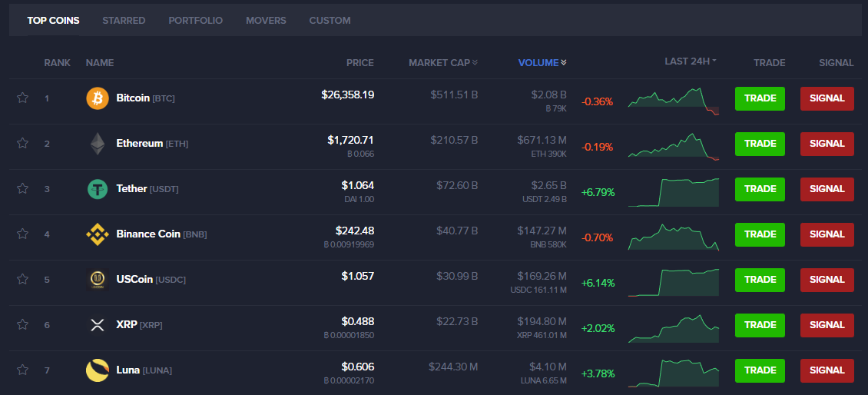Open the Bitcoin [BTC] name link
This screenshot has height=395, width=868.
tap(146, 98)
